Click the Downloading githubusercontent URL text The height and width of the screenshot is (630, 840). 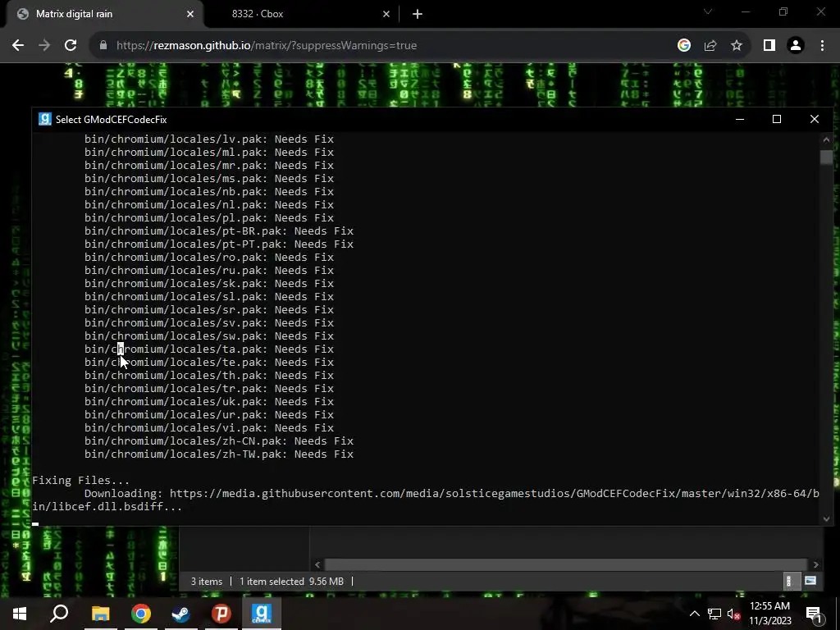click(x=426, y=500)
